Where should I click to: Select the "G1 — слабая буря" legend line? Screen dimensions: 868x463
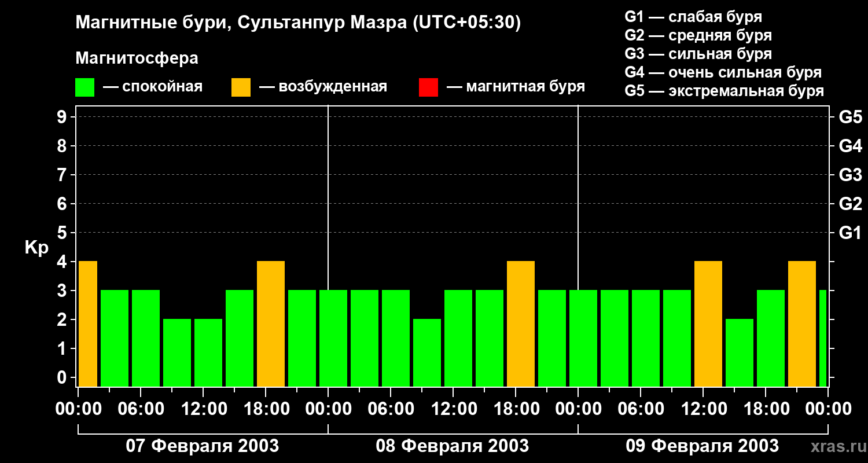[x=693, y=16]
